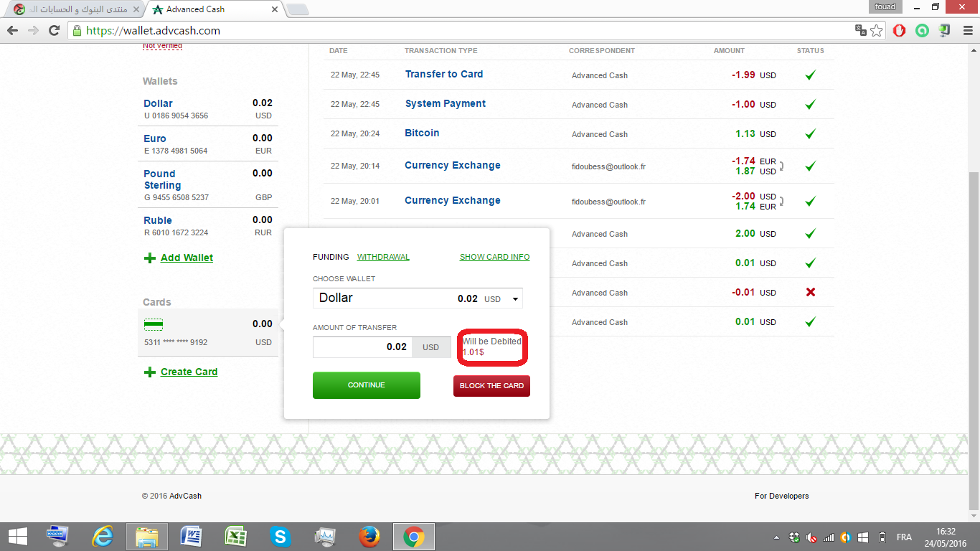Click the muted volume icon in system tray

[811, 537]
